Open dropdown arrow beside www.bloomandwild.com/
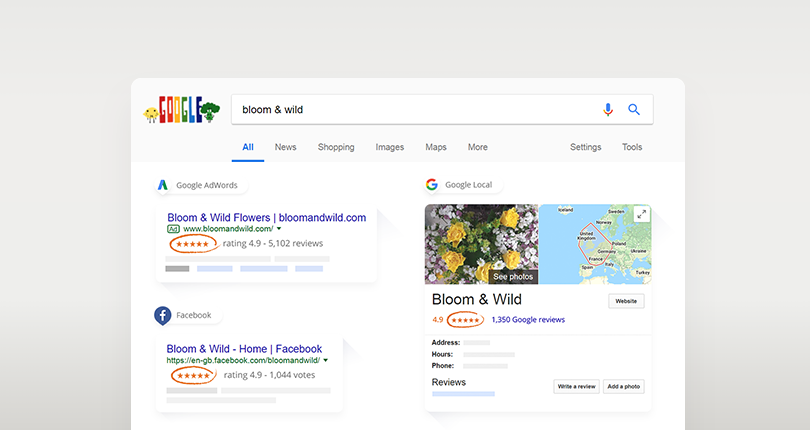Viewport: 810px width, 430px height. coord(279,228)
